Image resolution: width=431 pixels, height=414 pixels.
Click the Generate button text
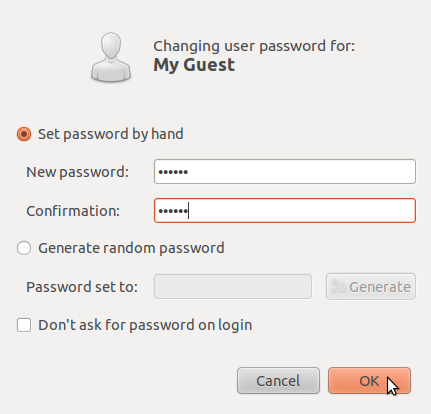pyautogui.click(x=380, y=287)
